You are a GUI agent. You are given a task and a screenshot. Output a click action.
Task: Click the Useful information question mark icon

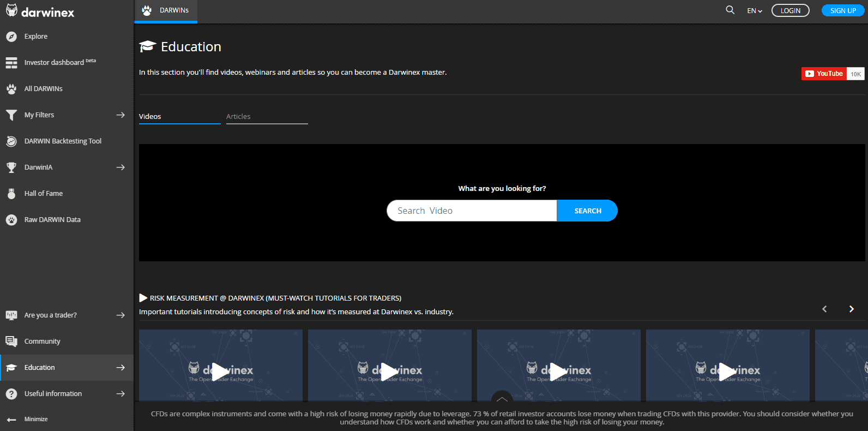pyautogui.click(x=11, y=394)
